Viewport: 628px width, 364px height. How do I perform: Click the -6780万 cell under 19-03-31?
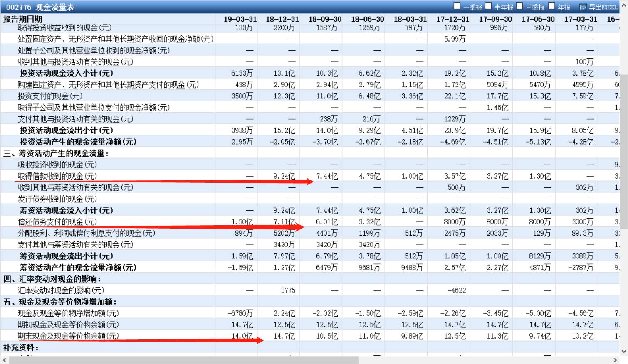pyautogui.click(x=240, y=313)
